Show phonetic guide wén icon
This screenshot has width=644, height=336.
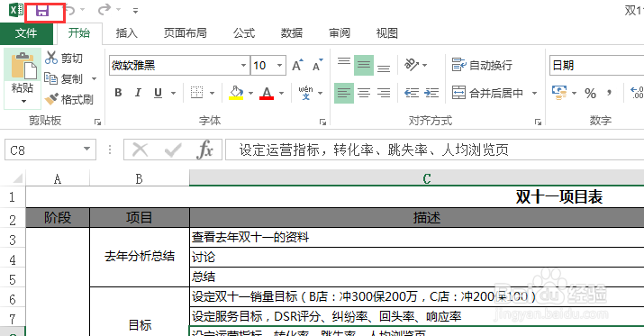(x=305, y=93)
